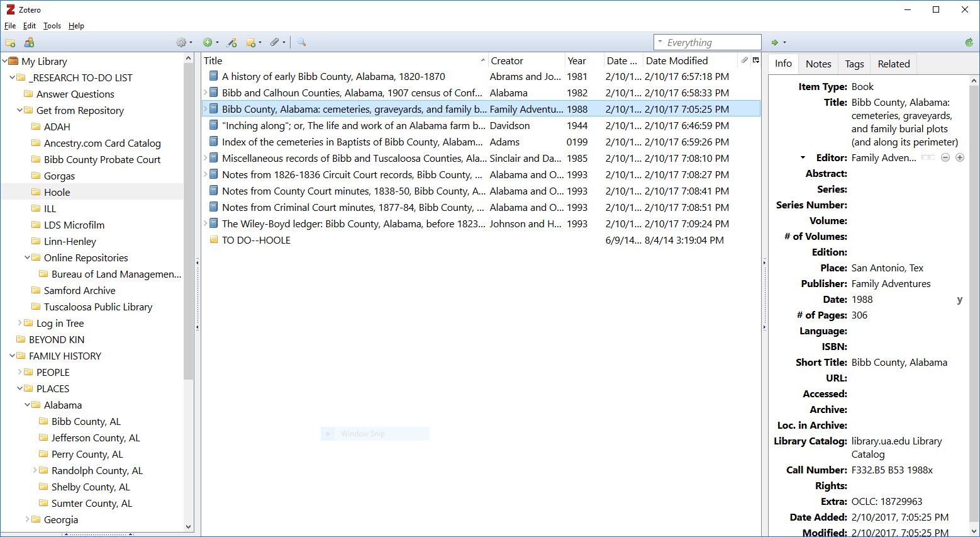
Task: Select Ancestry.com Card Catalog collection
Action: (x=103, y=143)
